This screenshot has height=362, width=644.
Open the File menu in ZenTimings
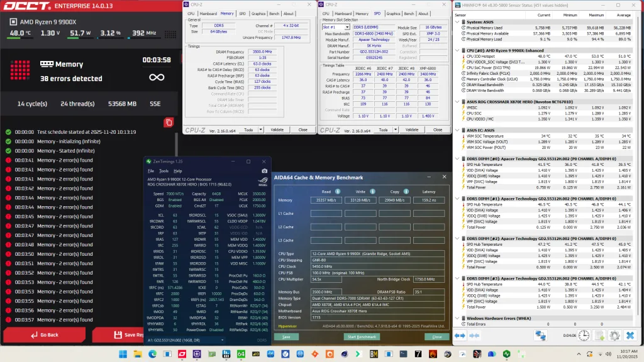[152, 170]
